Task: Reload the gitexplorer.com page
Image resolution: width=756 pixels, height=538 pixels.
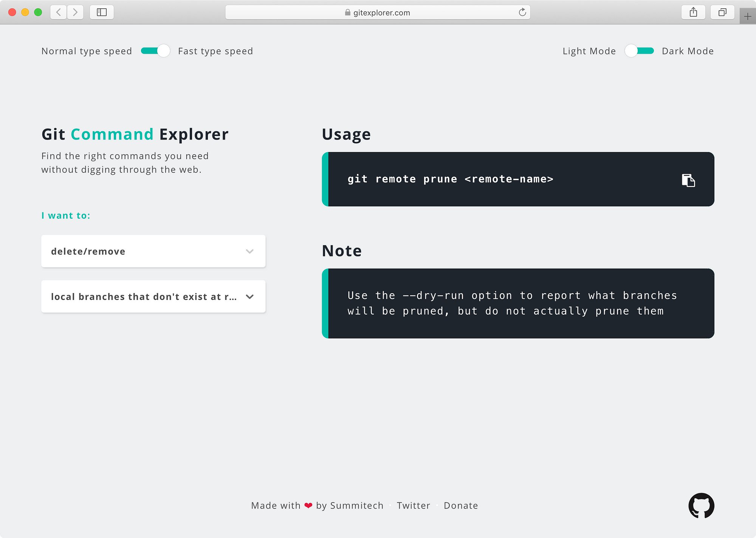Action: tap(522, 12)
